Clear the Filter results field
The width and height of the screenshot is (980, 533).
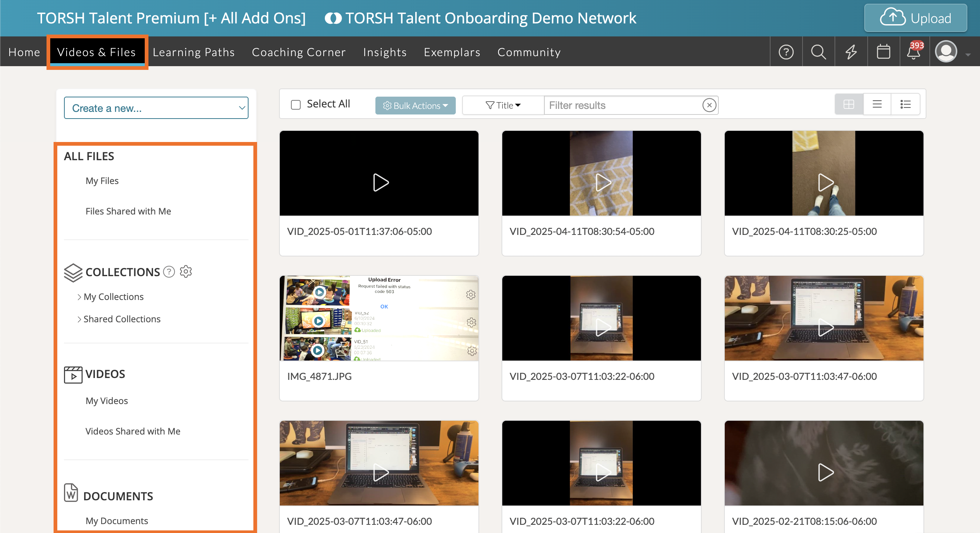point(709,105)
